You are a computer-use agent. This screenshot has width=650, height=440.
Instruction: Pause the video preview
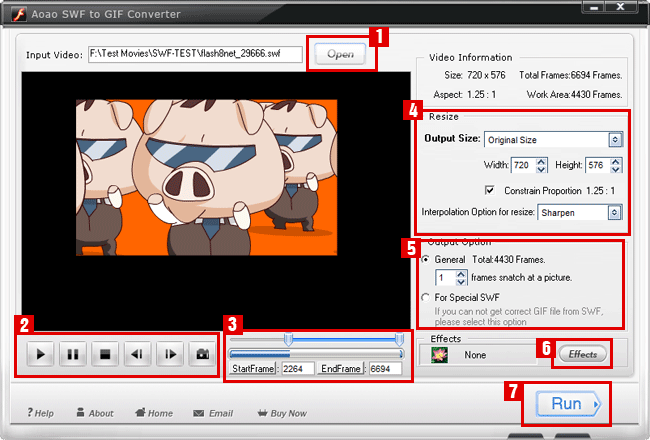[x=73, y=354]
